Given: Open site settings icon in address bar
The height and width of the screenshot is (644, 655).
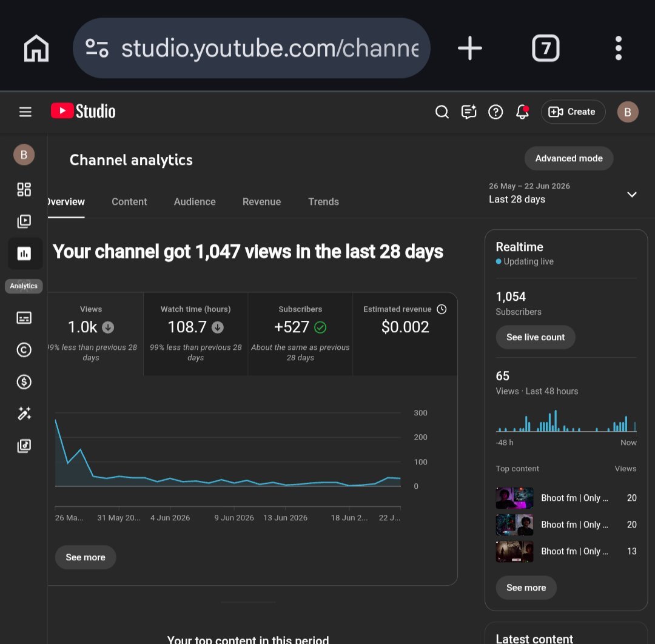Looking at the screenshot, I should point(97,48).
